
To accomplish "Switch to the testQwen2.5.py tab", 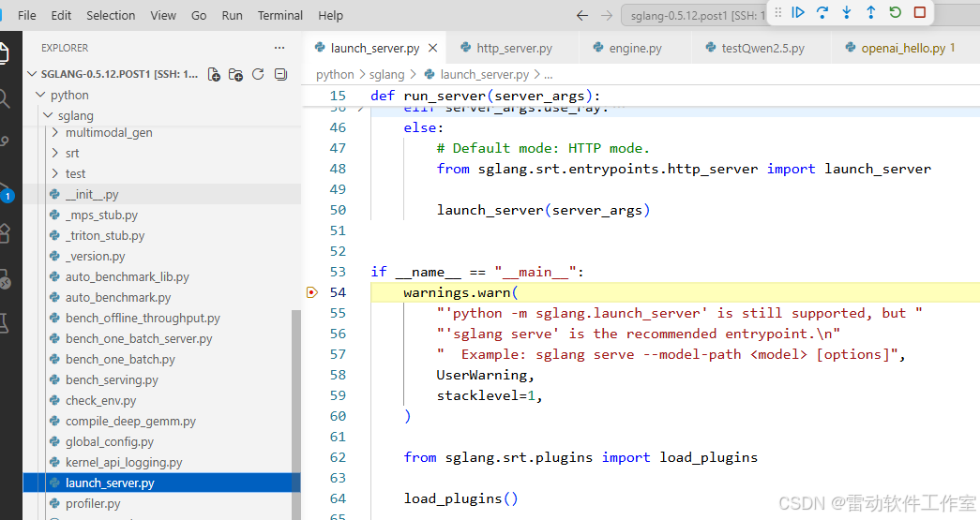I will 762,48.
